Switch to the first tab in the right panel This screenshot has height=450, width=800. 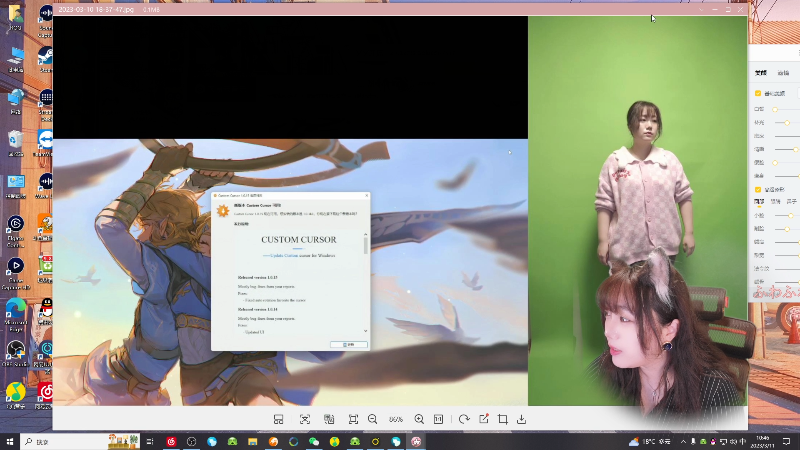pos(761,73)
